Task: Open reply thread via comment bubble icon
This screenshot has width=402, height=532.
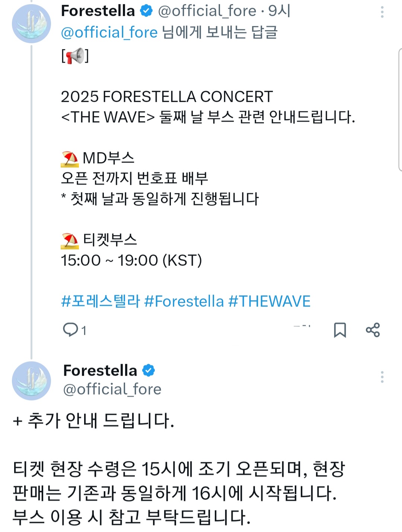Action: (70, 330)
